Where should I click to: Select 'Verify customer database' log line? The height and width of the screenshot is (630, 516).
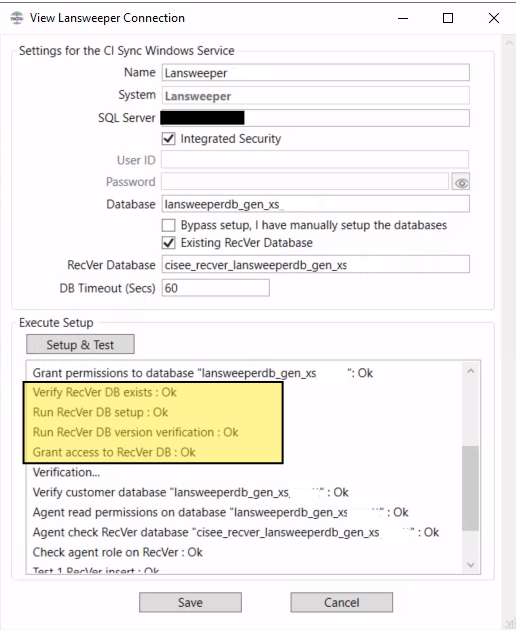point(190,493)
